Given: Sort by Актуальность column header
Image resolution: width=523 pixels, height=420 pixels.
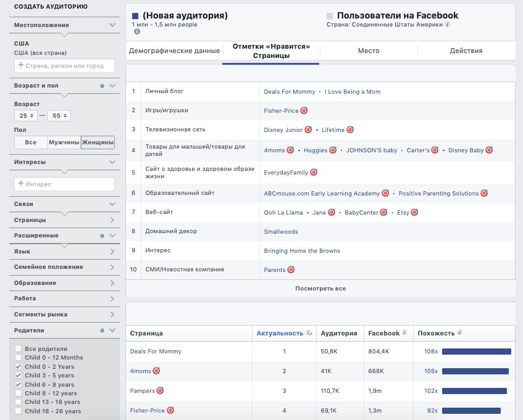Looking at the screenshot, I should click(x=280, y=333).
